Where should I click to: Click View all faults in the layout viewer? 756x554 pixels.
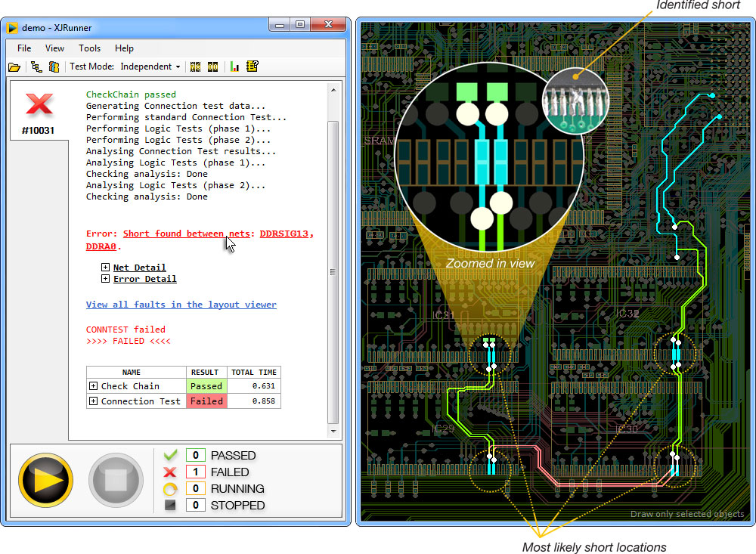click(181, 305)
